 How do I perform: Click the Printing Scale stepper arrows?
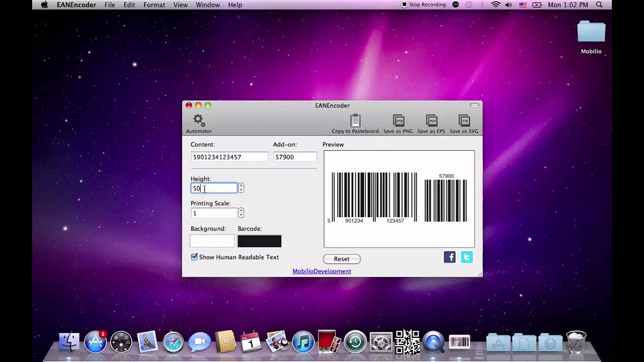241,213
